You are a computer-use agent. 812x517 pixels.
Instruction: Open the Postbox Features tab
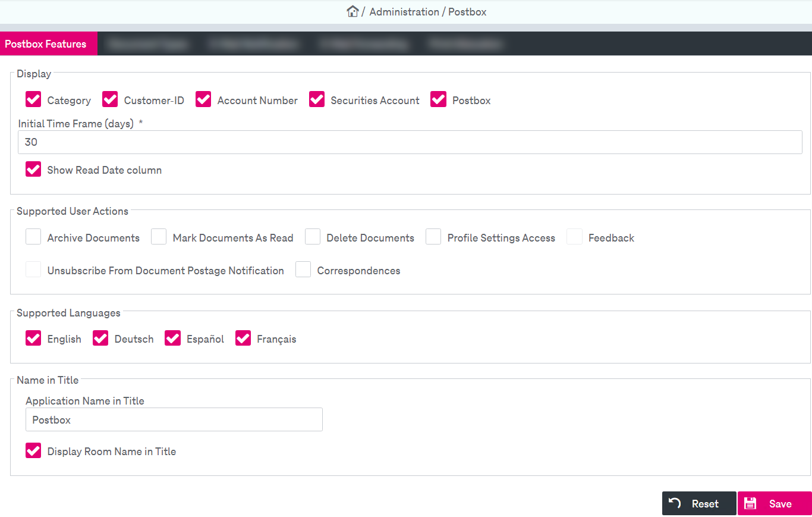point(46,44)
